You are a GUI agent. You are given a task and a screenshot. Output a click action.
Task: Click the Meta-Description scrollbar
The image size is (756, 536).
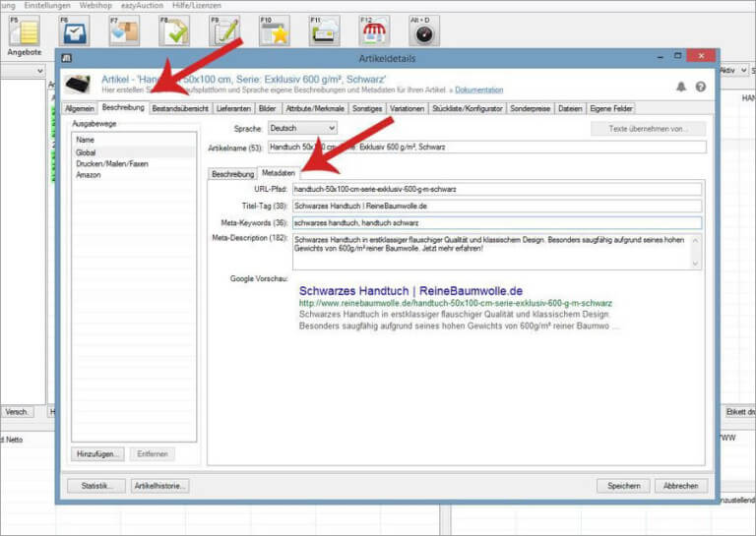(697, 251)
